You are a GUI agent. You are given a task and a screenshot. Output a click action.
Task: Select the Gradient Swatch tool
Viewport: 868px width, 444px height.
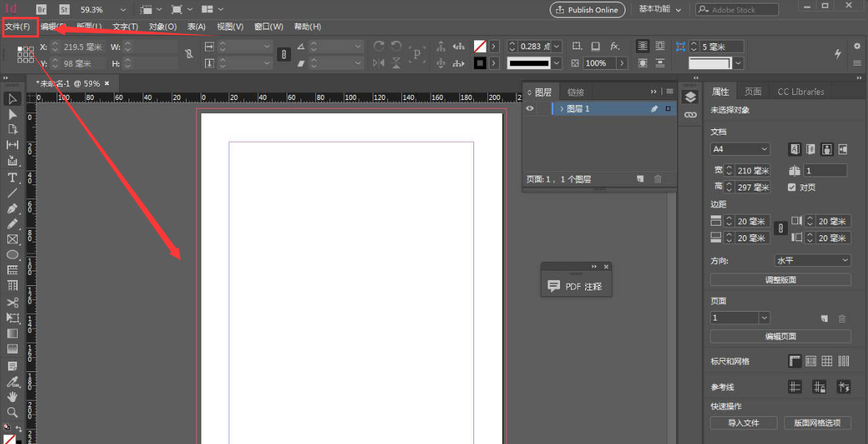12,333
